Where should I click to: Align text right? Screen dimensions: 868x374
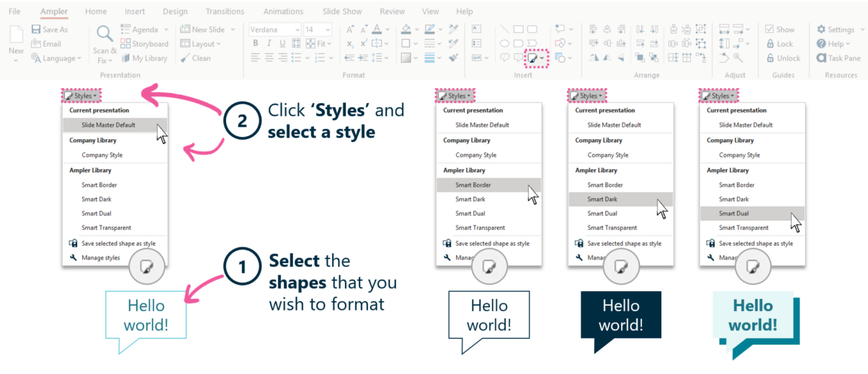pyautogui.click(x=282, y=58)
